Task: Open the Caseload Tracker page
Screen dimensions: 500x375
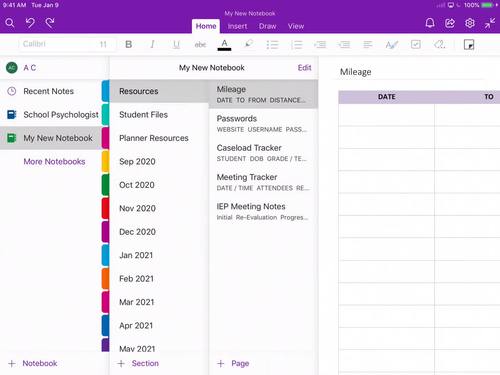Action: point(263,153)
